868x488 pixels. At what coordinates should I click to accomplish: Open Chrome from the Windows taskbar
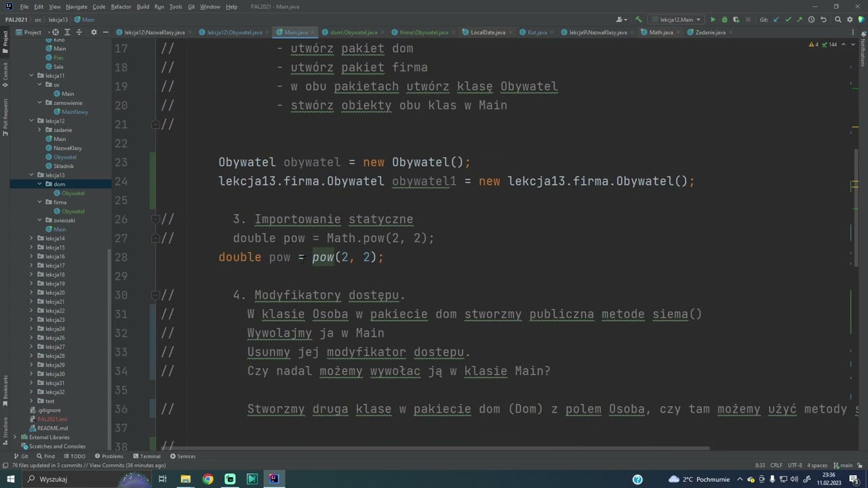pos(208,479)
